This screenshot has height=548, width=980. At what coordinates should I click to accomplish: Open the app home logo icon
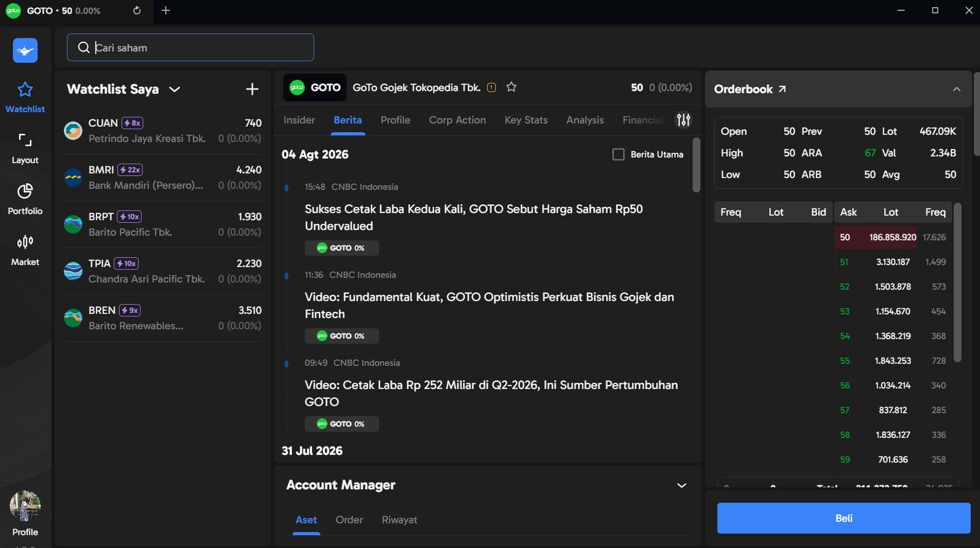pyautogui.click(x=25, y=50)
